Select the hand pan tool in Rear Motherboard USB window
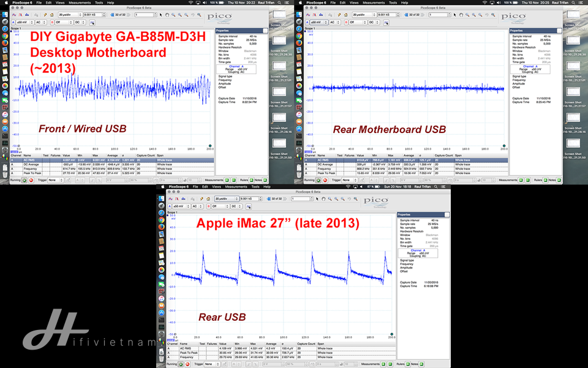Image resolution: width=588 pixels, height=368 pixels. coord(461,15)
